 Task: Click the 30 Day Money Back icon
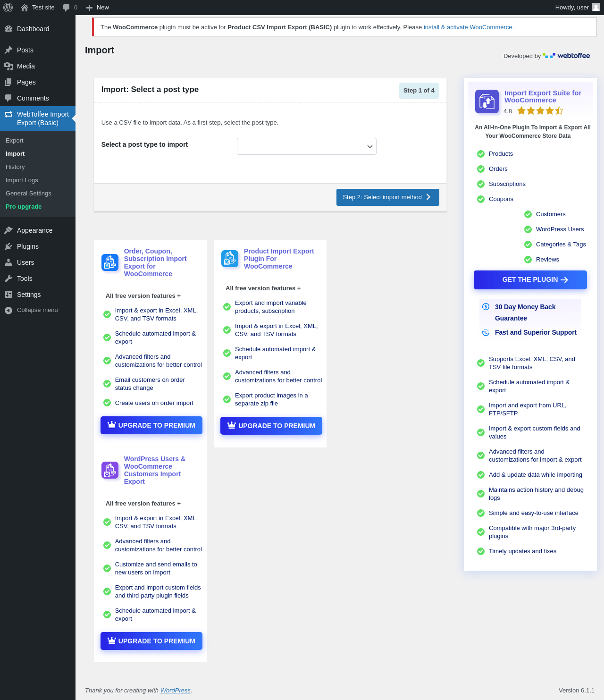486,307
